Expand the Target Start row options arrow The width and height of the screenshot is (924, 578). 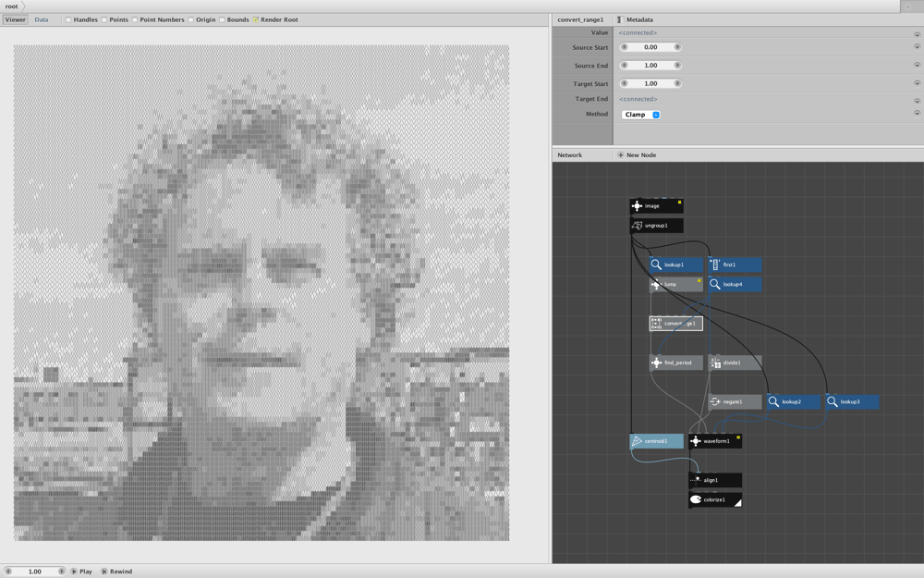click(917, 83)
